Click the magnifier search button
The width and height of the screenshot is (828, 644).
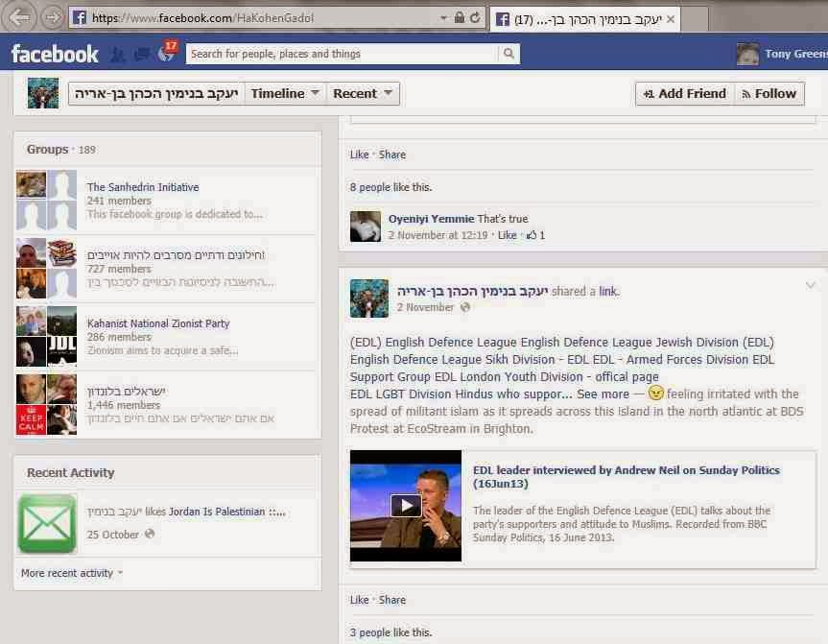click(509, 54)
